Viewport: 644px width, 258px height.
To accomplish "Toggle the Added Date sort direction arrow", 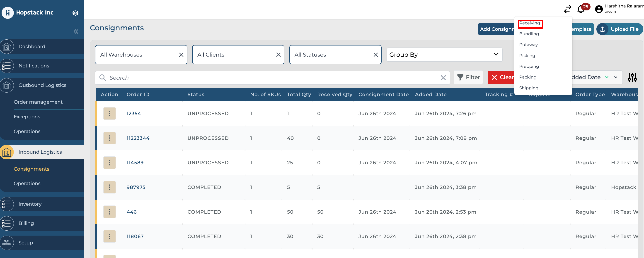I will pos(606,77).
